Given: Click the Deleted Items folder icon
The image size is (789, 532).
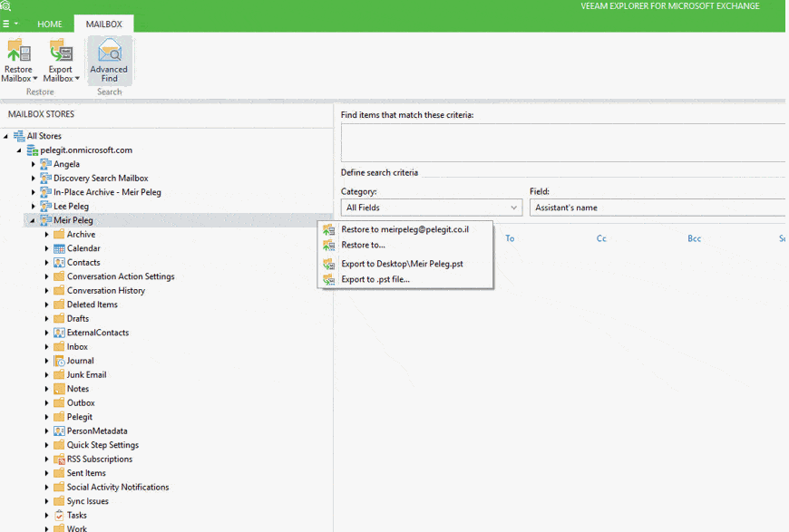Looking at the screenshot, I should coord(59,305).
